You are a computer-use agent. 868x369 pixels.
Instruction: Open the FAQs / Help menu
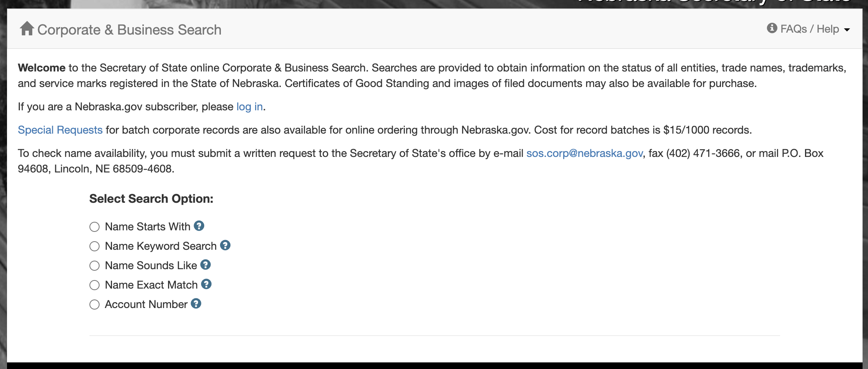coord(810,29)
